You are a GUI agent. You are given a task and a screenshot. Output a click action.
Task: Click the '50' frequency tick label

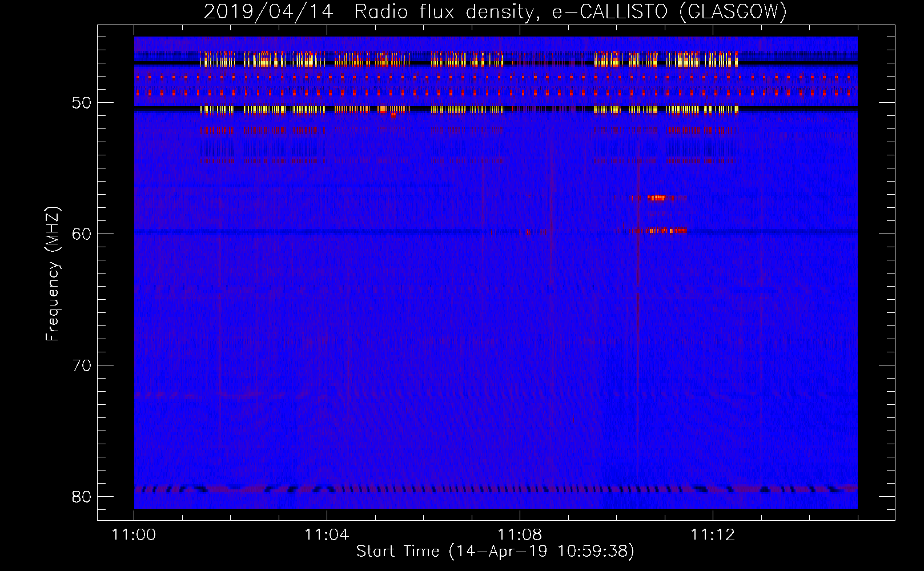(82, 103)
